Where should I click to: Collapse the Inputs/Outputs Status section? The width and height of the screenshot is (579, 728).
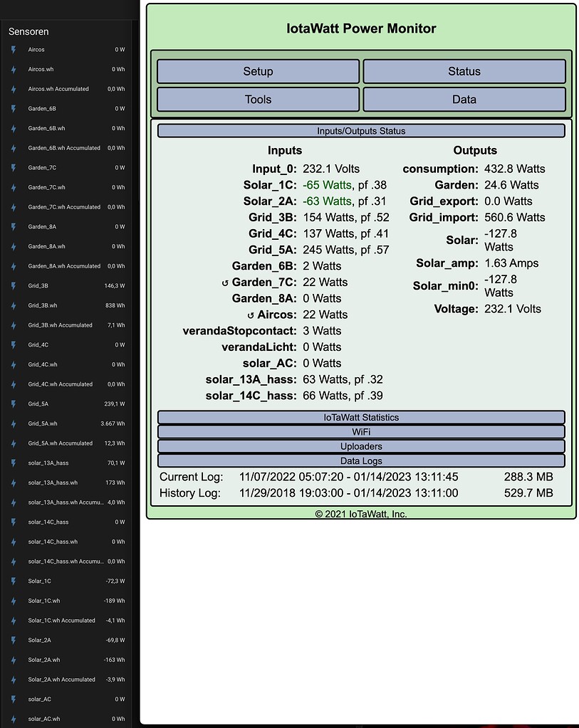point(360,131)
